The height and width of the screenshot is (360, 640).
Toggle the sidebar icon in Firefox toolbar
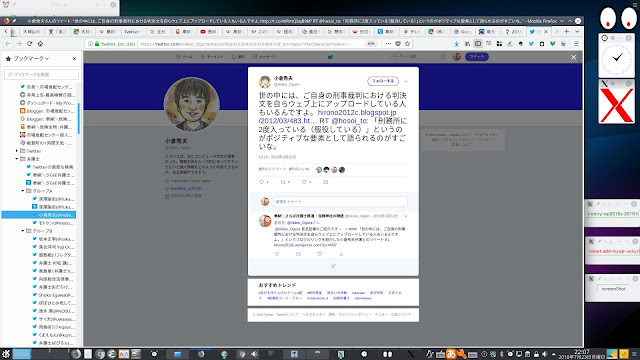(478, 44)
